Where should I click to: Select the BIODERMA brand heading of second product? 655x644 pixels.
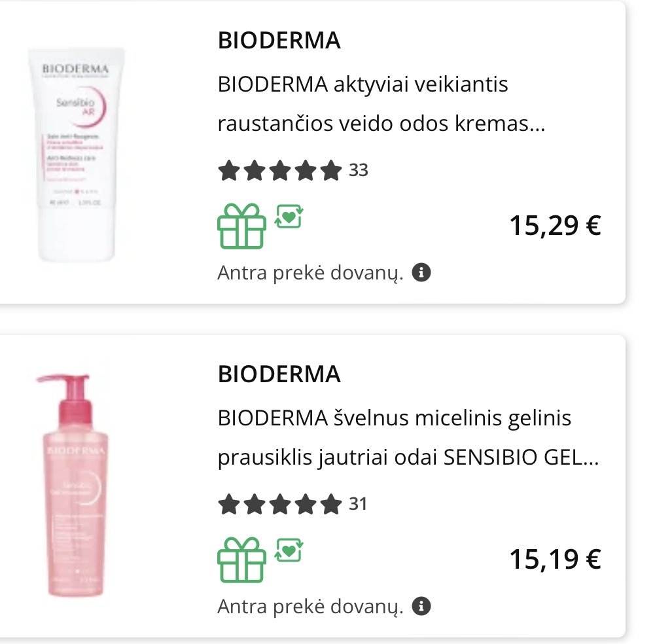279,374
